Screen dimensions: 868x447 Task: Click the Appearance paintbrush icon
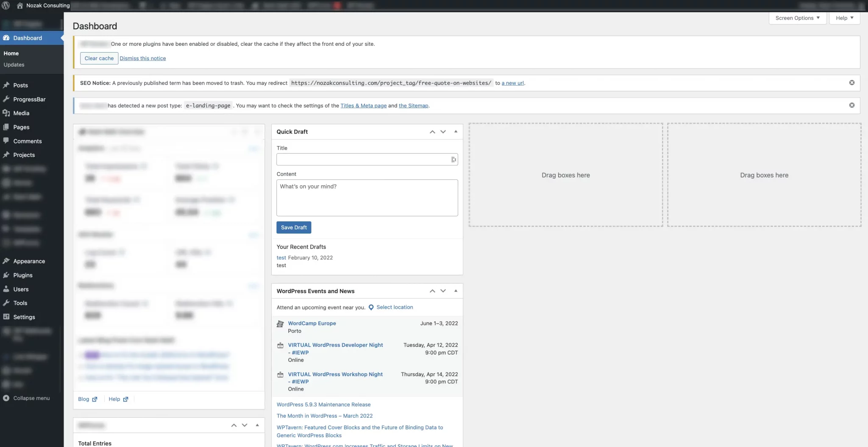(x=6, y=261)
